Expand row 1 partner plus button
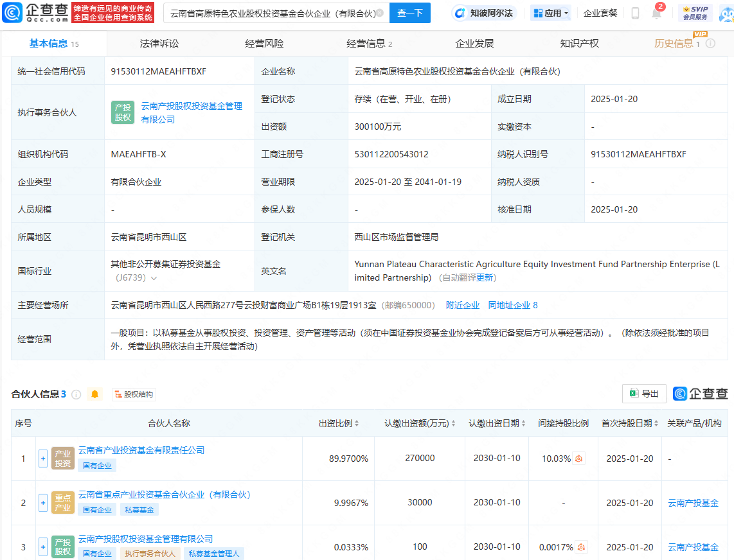The image size is (734, 560). [x=43, y=459]
